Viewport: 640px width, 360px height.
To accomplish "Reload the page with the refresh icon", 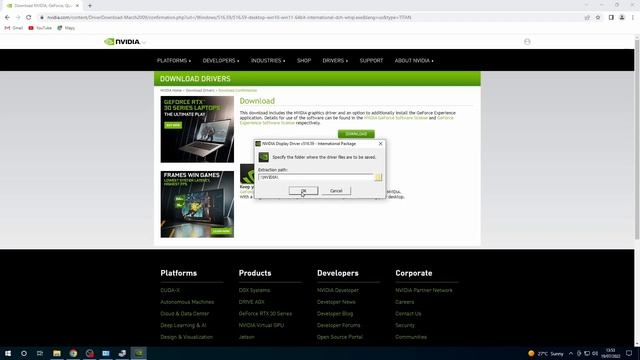I will (x=29, y=18).
